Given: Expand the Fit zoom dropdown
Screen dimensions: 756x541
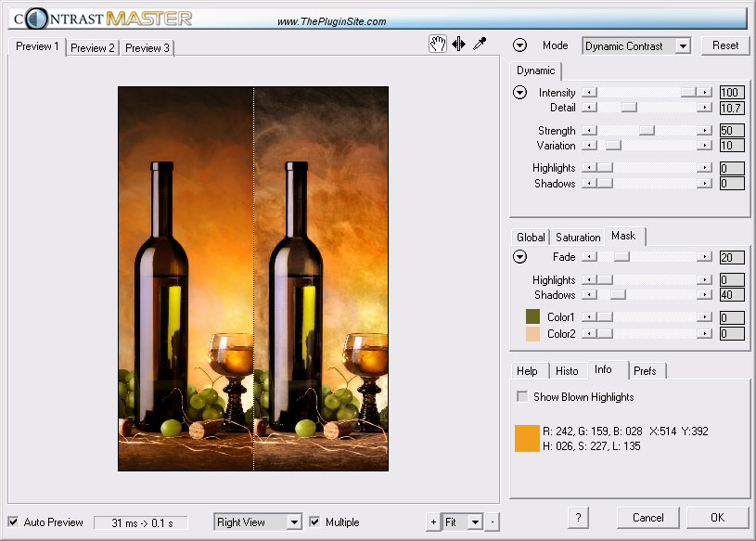Looking at the screenshot, I should click(475, 522).
